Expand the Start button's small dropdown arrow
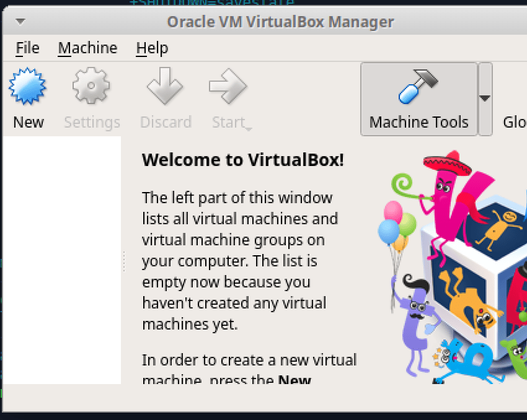 click(249, 128)
